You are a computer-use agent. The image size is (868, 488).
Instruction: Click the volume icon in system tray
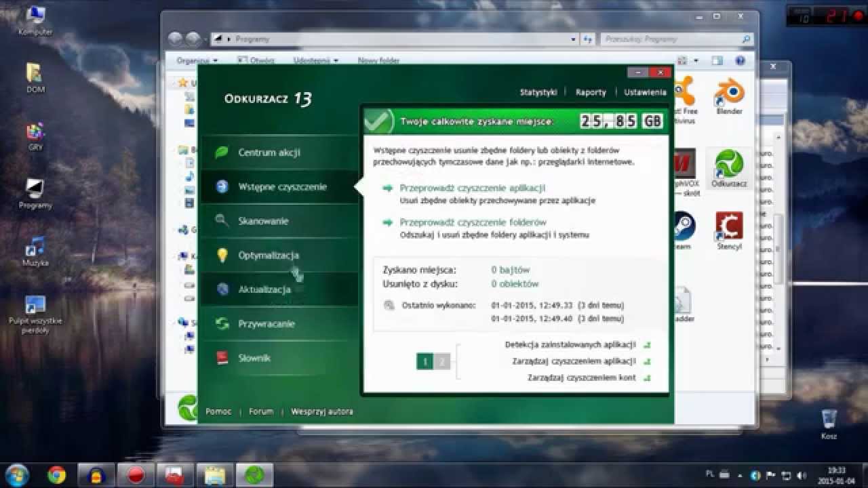pos(800,474)
